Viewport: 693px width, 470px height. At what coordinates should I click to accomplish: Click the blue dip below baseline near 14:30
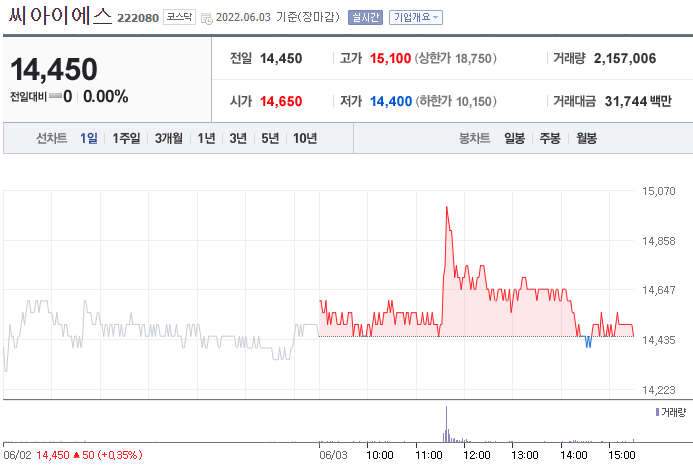tap(588, 342)
